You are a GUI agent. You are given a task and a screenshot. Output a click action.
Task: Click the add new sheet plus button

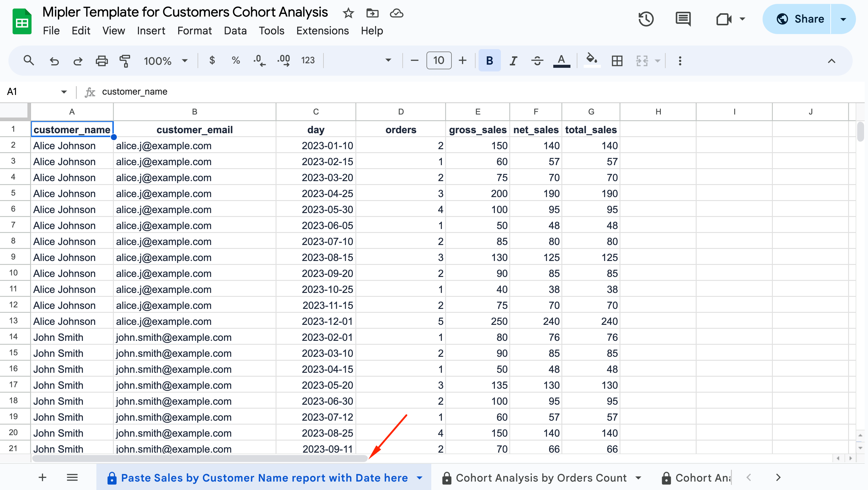click(x=42, y=478)
